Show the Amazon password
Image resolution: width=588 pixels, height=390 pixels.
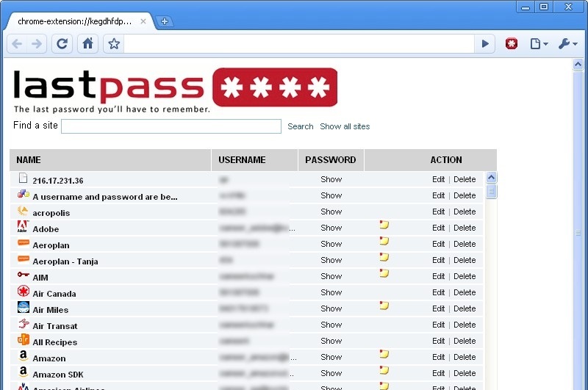[x=331, y=357]
